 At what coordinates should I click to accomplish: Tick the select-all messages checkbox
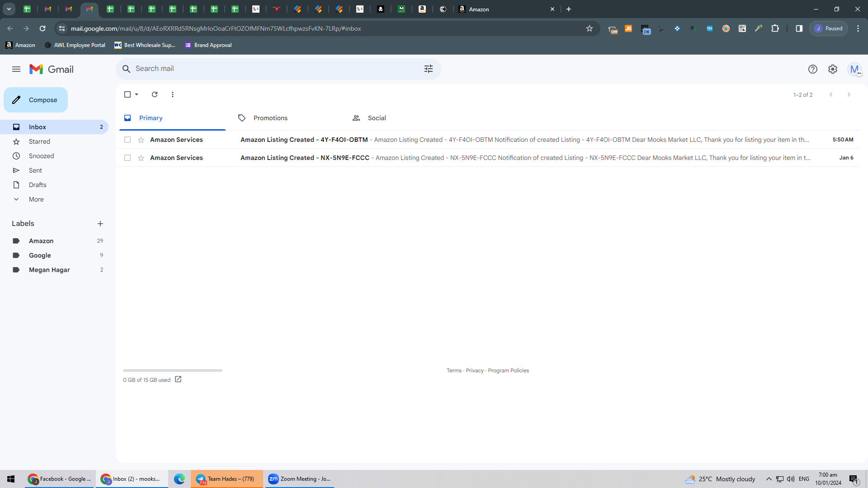tap(127, 94)
